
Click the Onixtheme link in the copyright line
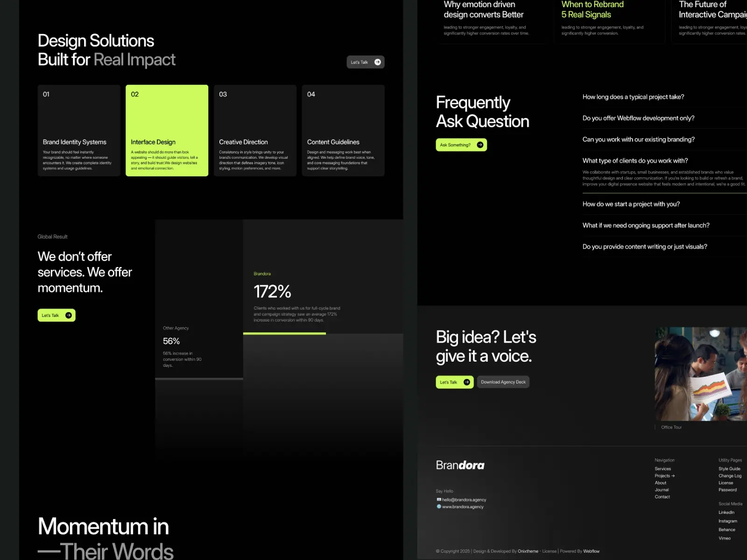click(x=528, y=551)
